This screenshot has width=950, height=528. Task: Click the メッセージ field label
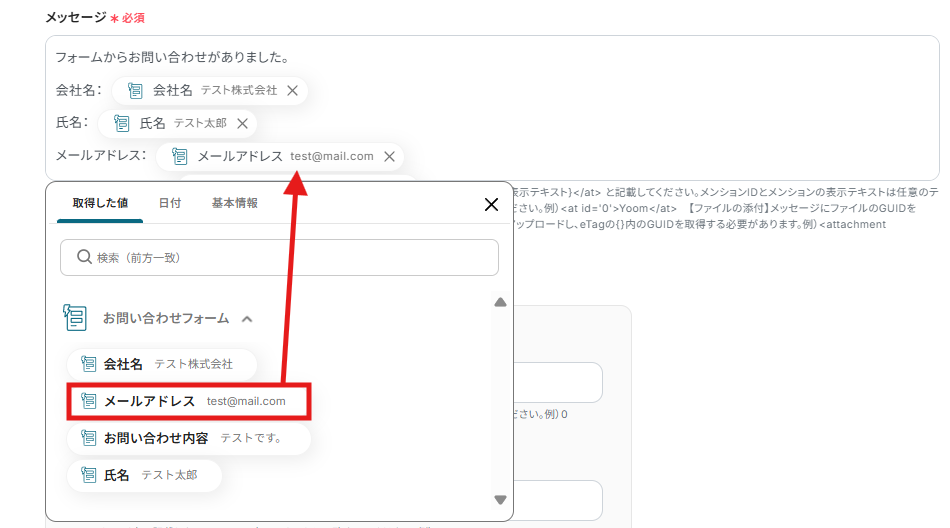(x=76, y=18)
